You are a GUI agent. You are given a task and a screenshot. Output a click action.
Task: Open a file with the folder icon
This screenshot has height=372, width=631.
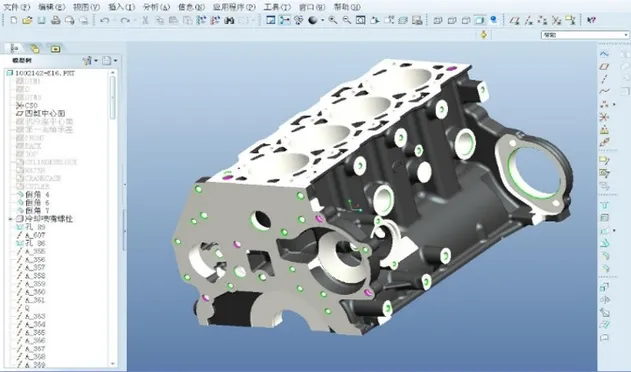(x=27, y=20)
